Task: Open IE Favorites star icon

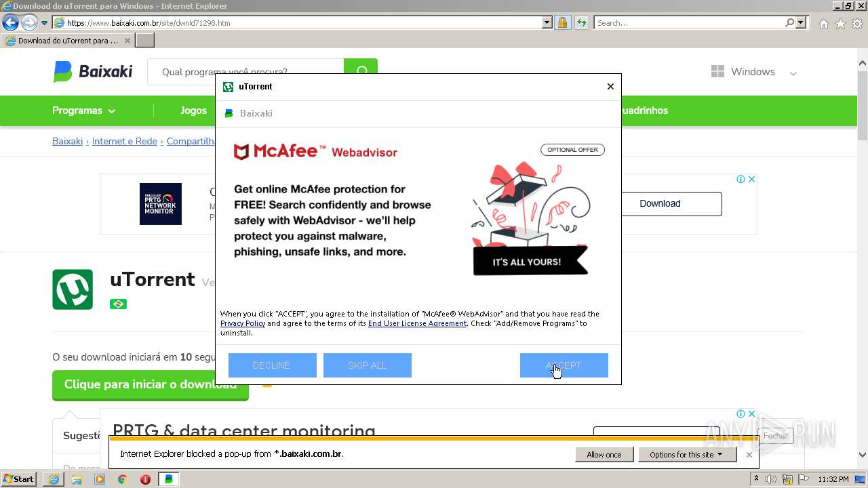Action: (840, 24)
